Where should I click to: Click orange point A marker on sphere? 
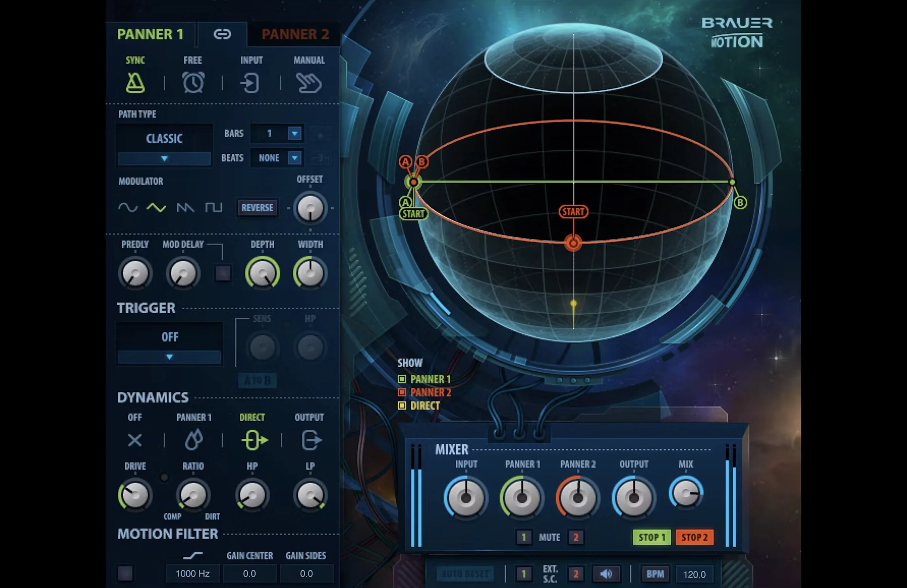[405, 162]
